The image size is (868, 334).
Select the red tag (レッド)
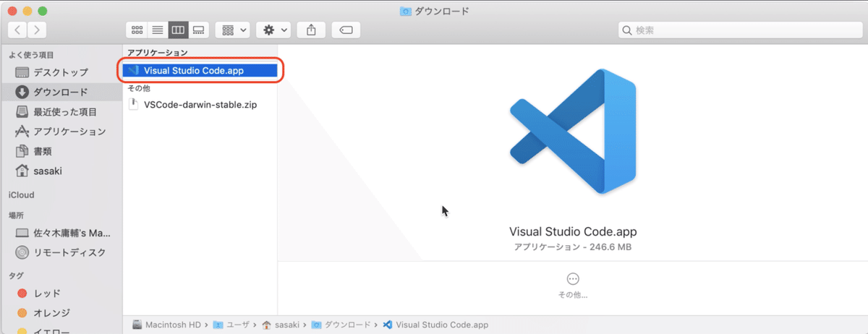(61, 294)
